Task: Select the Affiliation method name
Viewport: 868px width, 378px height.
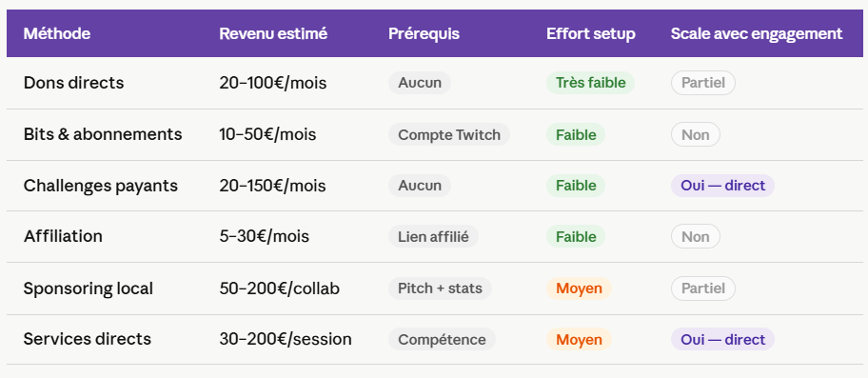Action: click(63, 236)
